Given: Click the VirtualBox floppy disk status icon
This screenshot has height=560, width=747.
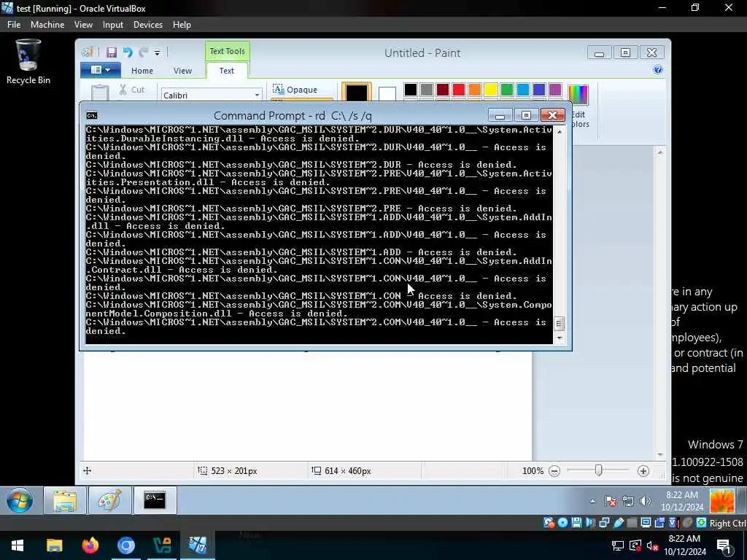Looking at the screenshot, I should 576,523.
